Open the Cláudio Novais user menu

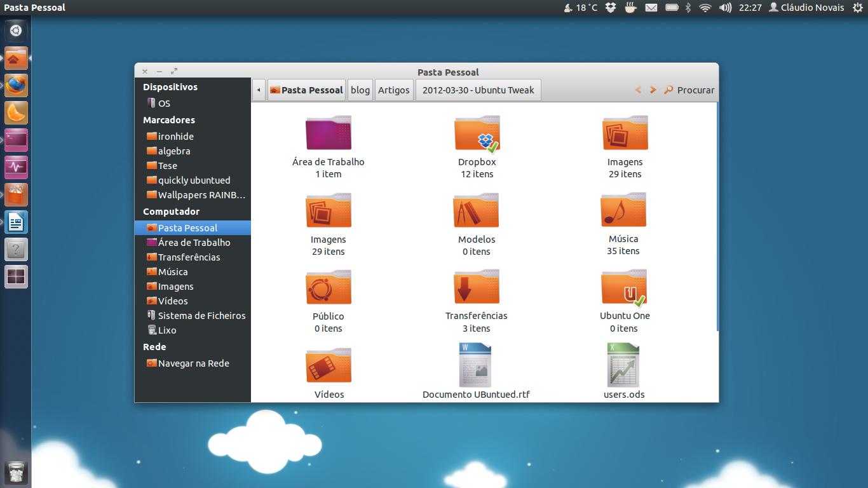pyautogui.click(x=806, y=8)
